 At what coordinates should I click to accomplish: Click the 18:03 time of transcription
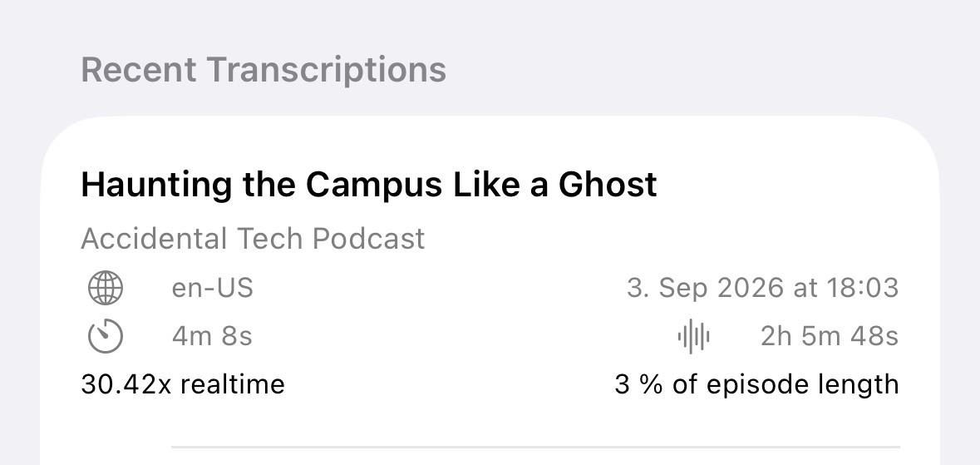[x=863, y=289]
